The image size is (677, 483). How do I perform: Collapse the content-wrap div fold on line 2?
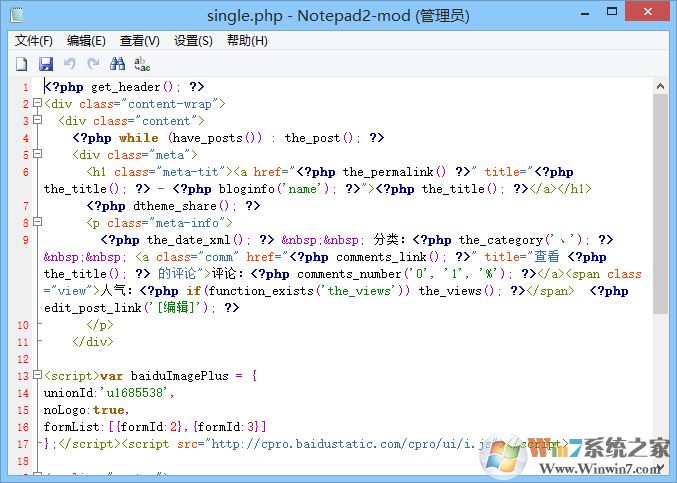pos(37,104)
